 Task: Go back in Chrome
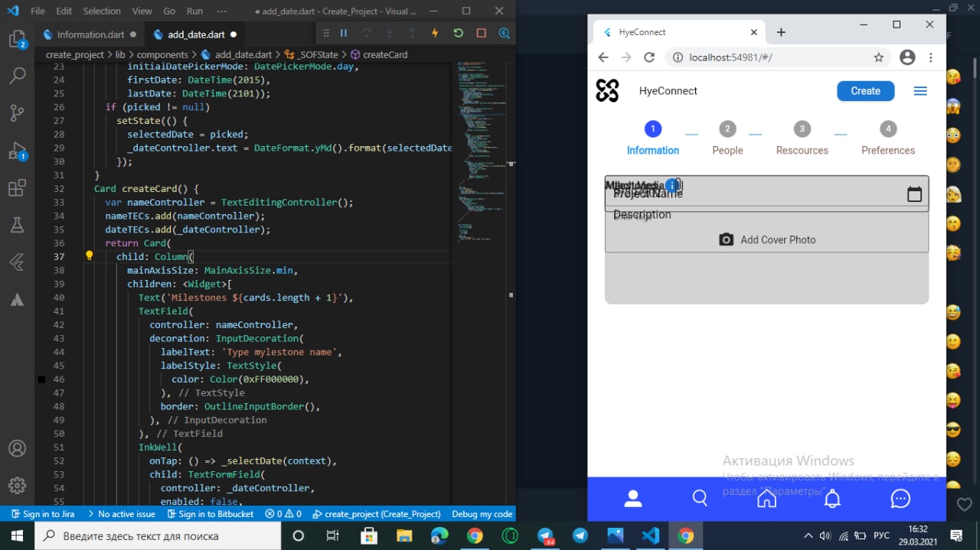603,57
